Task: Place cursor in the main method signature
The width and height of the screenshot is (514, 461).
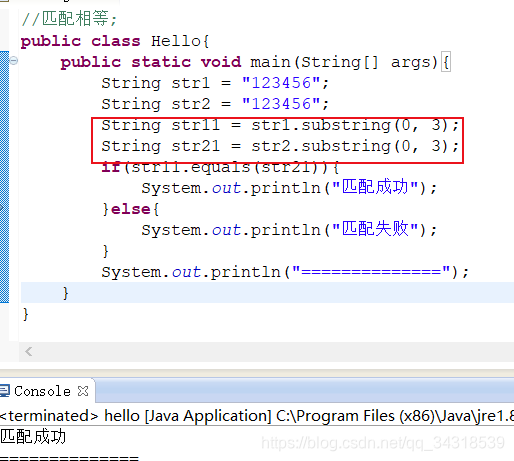Action: (x=255, y=62)
